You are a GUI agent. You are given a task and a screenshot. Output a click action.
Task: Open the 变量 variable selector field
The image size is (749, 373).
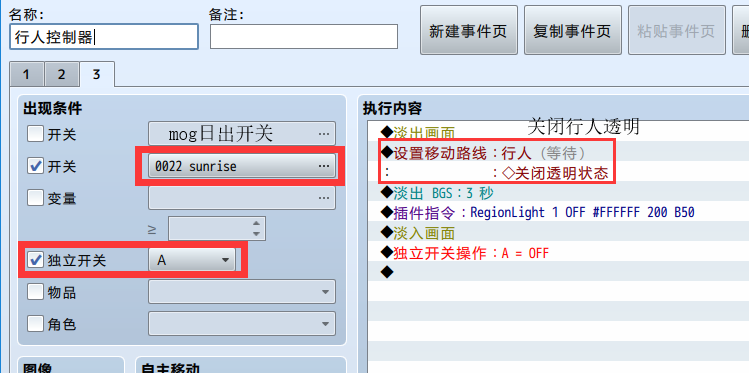(x=242, y=197)
